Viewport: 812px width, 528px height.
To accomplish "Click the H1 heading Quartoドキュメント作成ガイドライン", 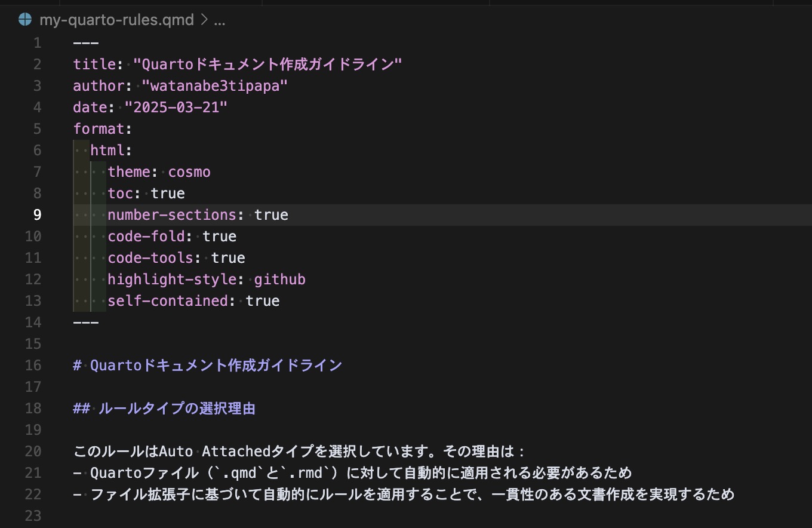I will coord(216,366).
